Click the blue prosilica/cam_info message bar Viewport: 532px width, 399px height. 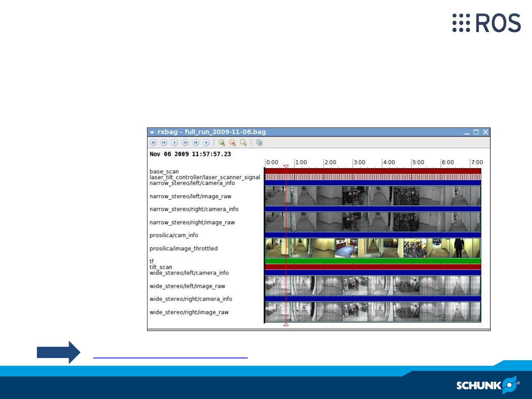point(373,235)
